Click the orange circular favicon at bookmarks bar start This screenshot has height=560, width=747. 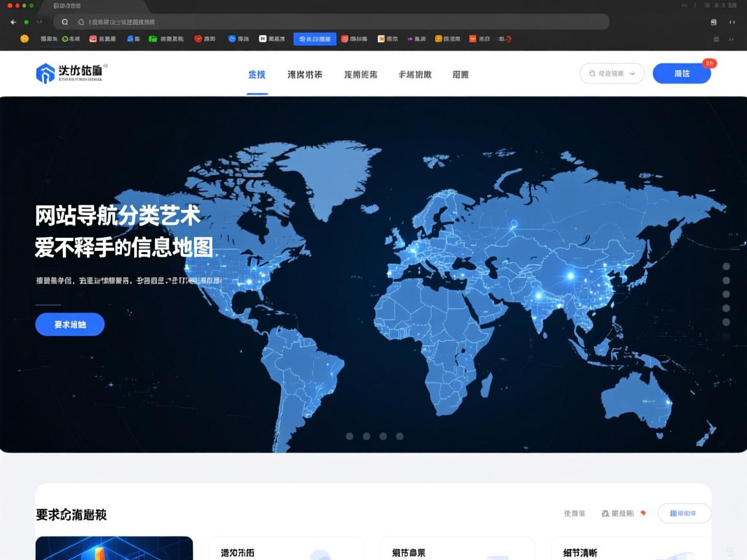click(x=24, y=39)
